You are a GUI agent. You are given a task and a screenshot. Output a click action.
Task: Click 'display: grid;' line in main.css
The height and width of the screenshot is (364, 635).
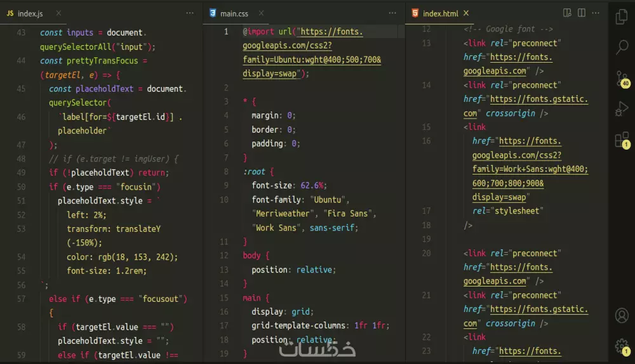pos(283,311)
